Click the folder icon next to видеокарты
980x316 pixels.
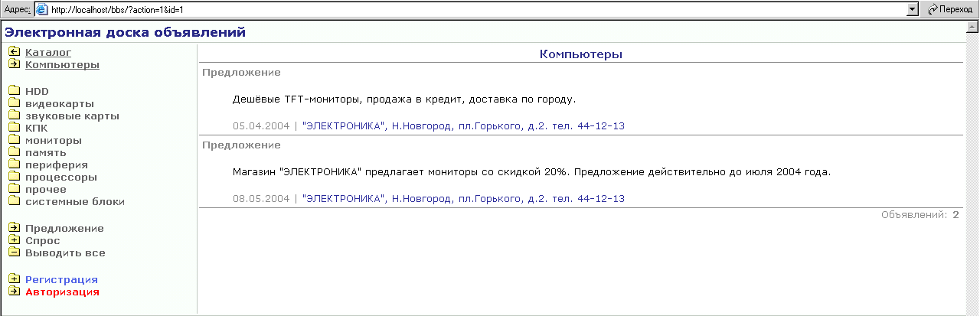[14, 103]
